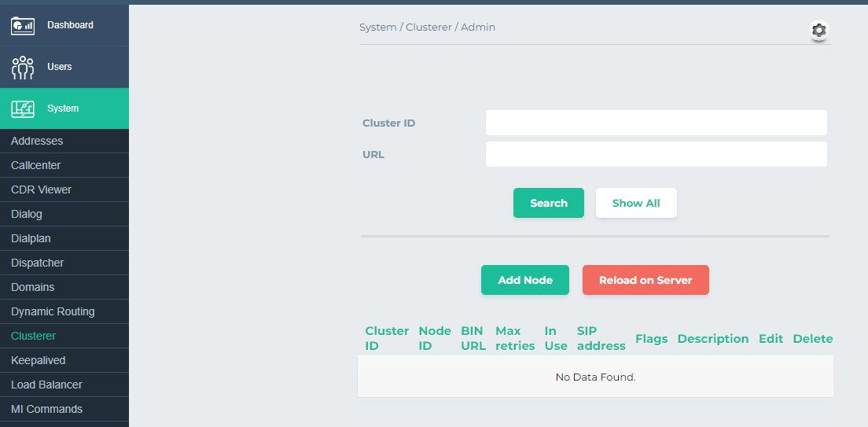
Task: Click into the URL text field
Action: pyautogui.click(x=656, y=154)
